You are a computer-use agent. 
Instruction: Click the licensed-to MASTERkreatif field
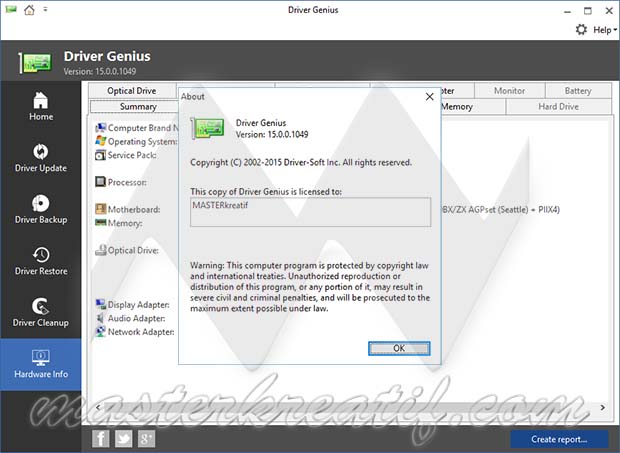click(310, 212)
